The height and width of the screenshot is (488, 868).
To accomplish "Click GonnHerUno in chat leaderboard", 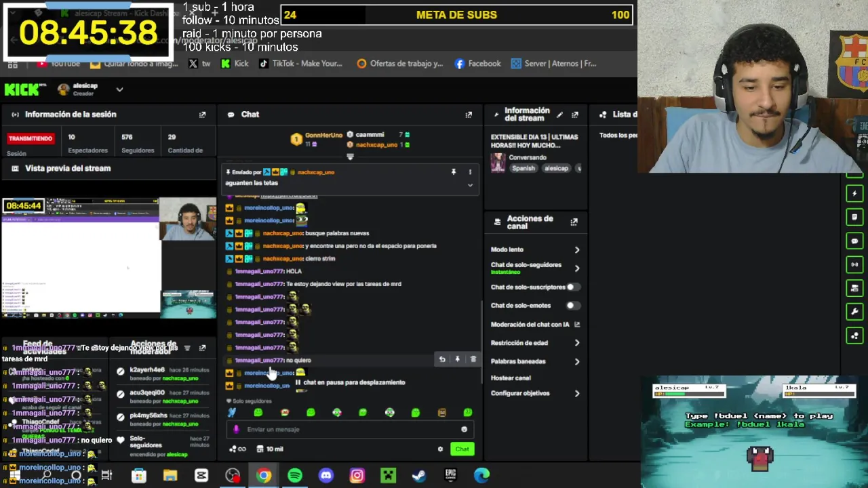I will [x=323, y=135].
